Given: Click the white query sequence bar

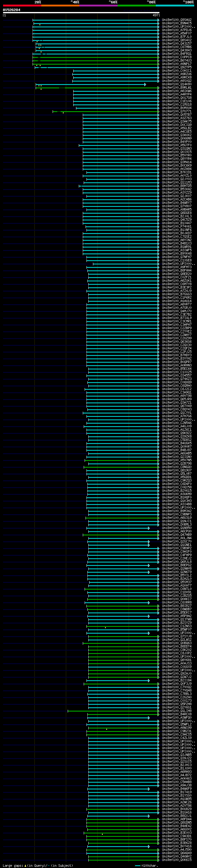Looking at the screenshot, I should (81, 13).
